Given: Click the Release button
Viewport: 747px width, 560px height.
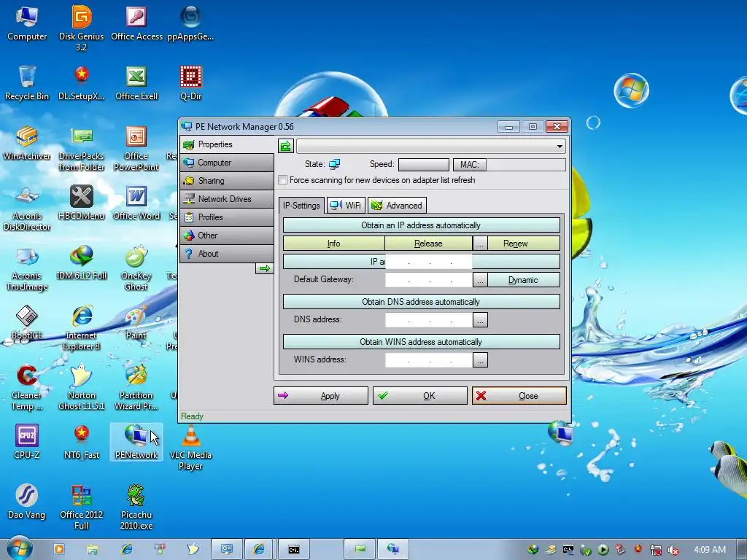Looking at the screenshot, I should 428,244.
